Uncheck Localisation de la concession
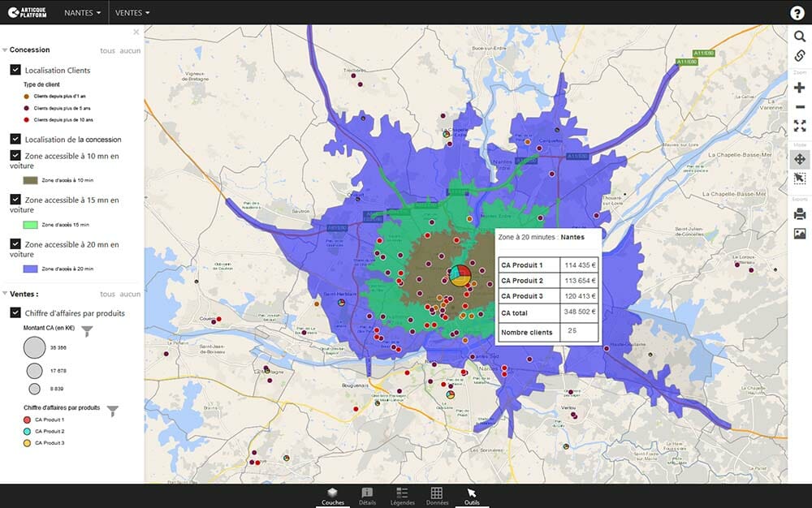 pos(15,139)
